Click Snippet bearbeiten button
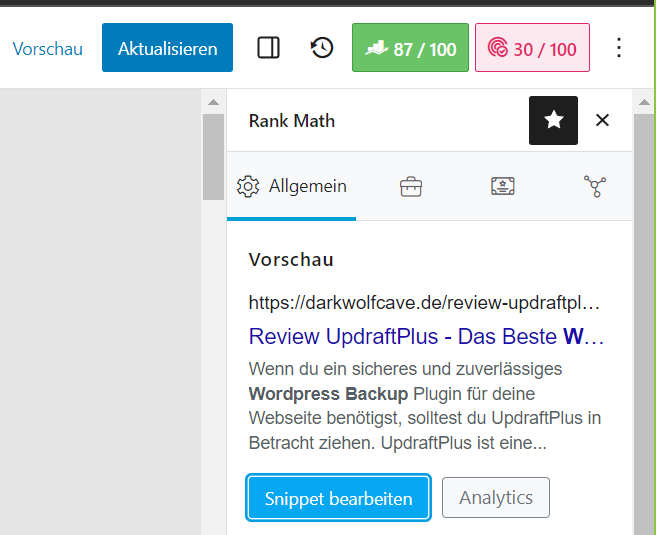Viewport: 656px width, 535px height. coord(338,498)
